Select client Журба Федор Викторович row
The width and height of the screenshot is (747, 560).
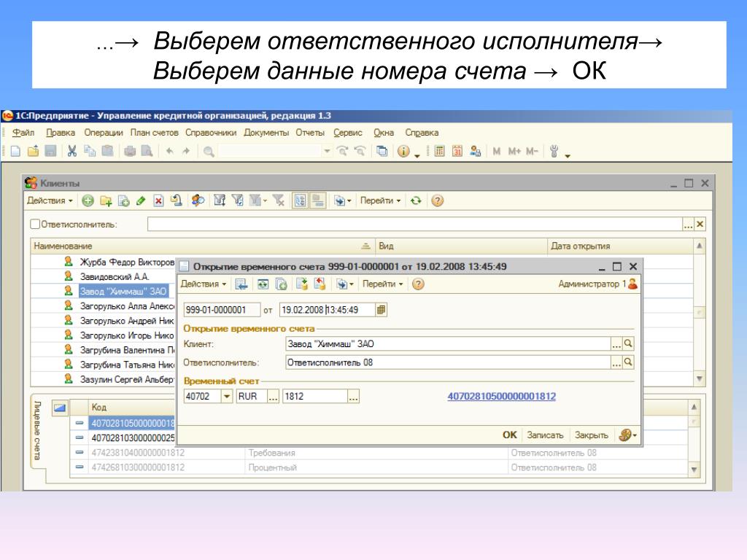pyautogui.click(x=104, y=262)
